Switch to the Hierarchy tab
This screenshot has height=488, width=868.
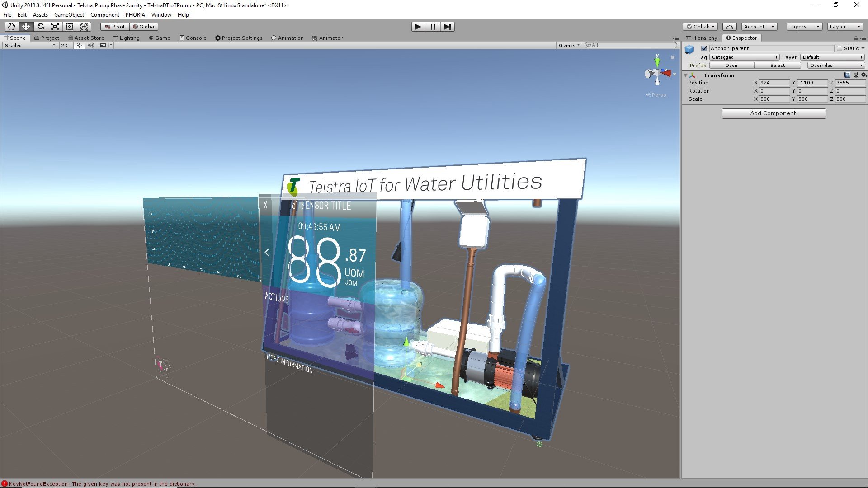point(702,38)
